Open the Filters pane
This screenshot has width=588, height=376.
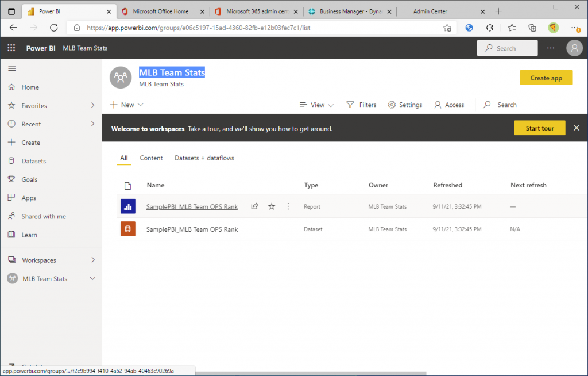pos(361,105)
